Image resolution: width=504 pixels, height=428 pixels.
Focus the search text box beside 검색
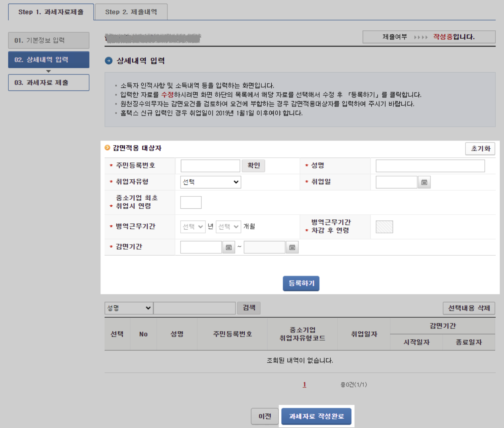click(194, 308)
